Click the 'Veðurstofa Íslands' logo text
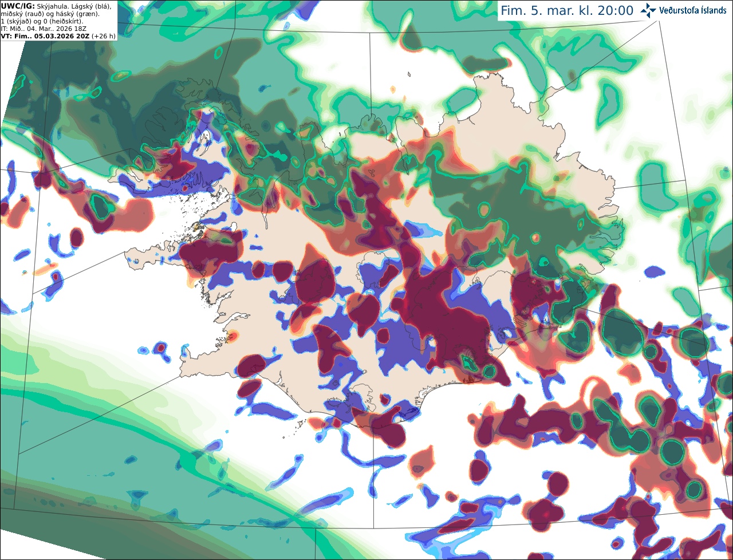Screen dimensions: 733x560 click(x=693, y=10)
